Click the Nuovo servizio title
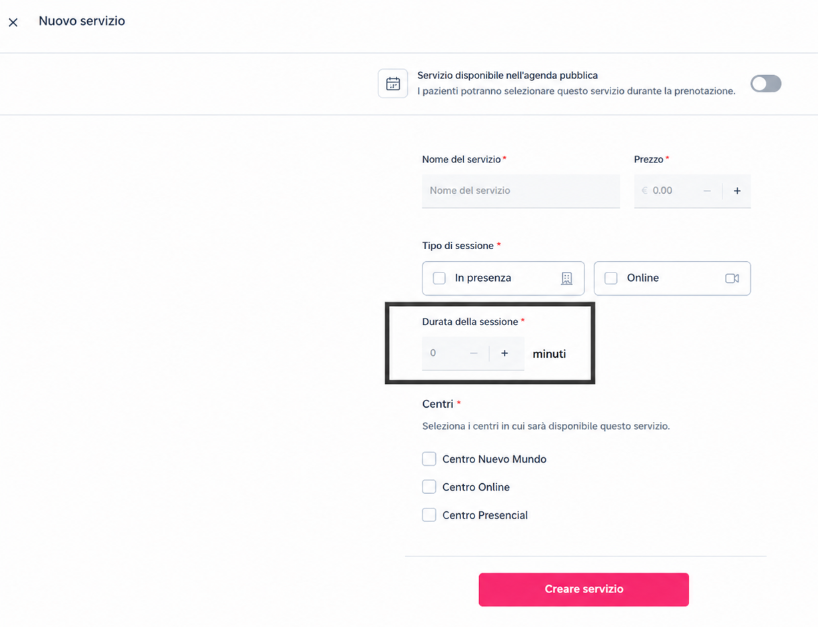 click(82, 21)
